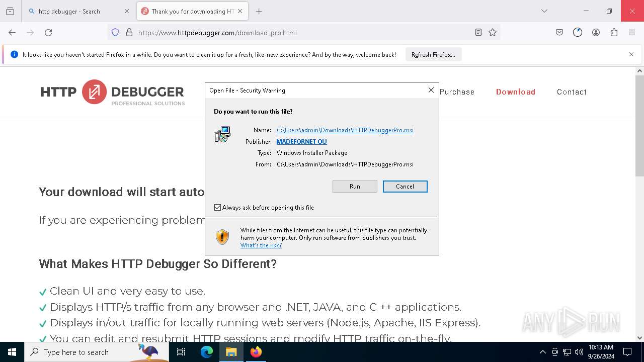Click the Cancel button
Viewport: 644px width, 362px height.
[x=405, y=187]
